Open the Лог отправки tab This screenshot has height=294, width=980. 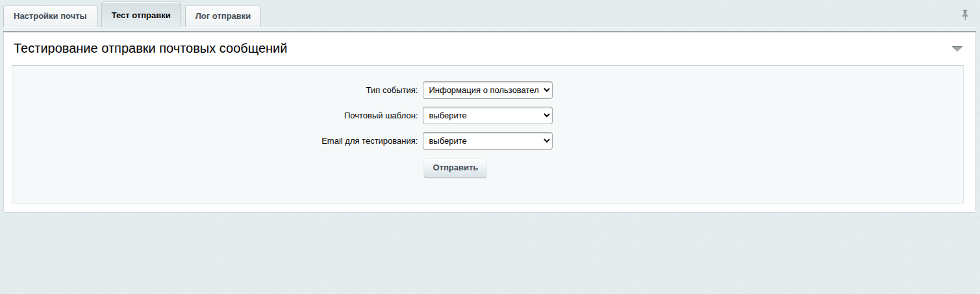point(223,16)
